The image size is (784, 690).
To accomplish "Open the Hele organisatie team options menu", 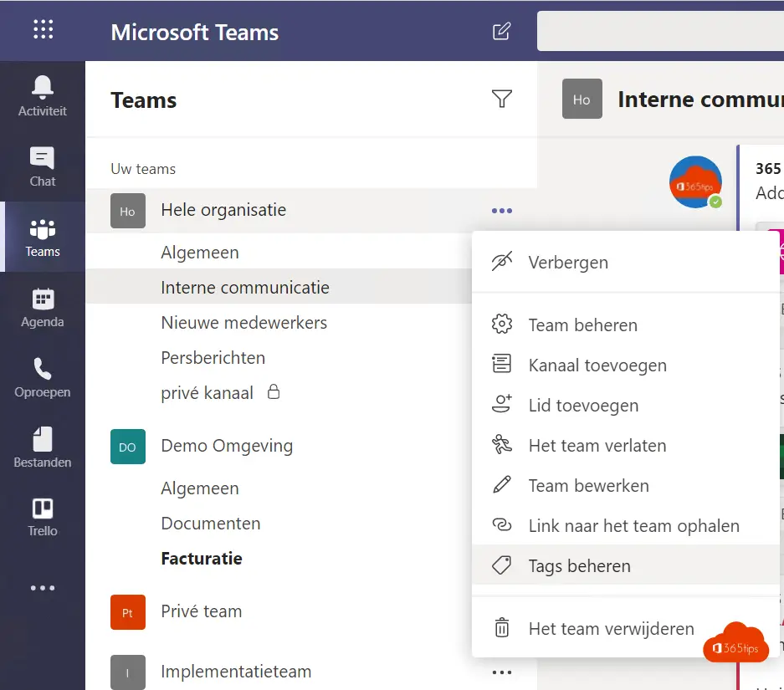I will 501,211.
